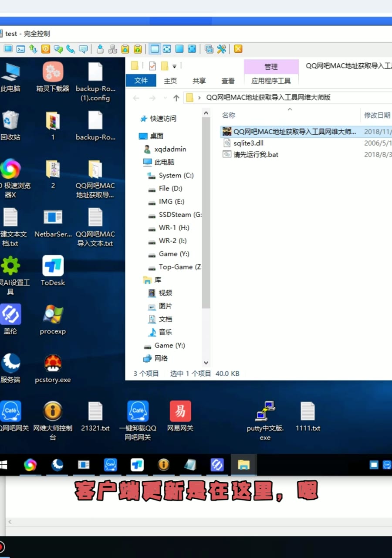Click the ToDesk taskbar icon
Viewport: 392px width, 558px height.
(x=137, y=465)
